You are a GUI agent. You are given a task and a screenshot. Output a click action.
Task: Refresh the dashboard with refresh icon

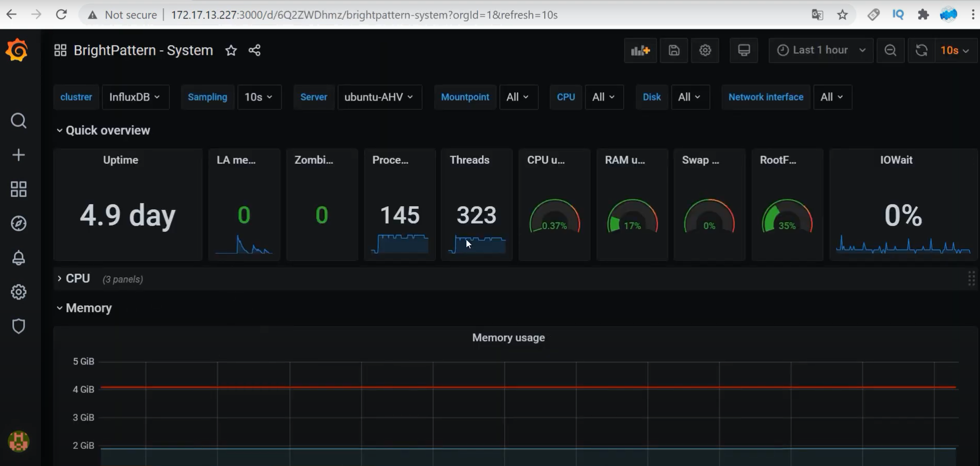click(x=921, y=50)
